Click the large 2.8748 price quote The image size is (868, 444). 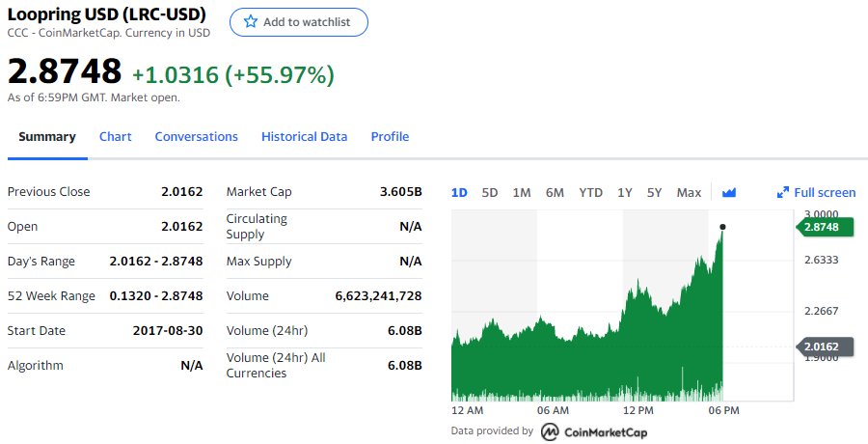(65, 71)
